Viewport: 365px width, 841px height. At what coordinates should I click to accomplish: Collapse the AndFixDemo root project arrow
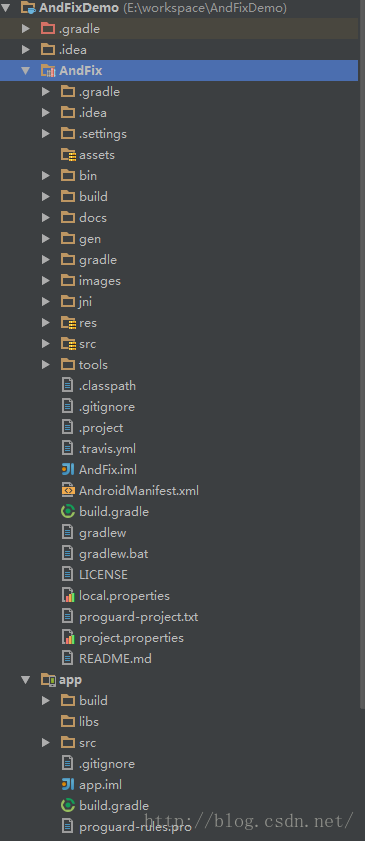pos(6,8)
